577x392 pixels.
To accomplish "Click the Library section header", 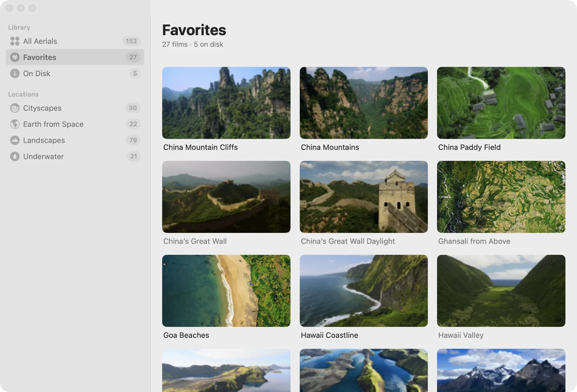I will pyautogui.click(x=19, y=28).
